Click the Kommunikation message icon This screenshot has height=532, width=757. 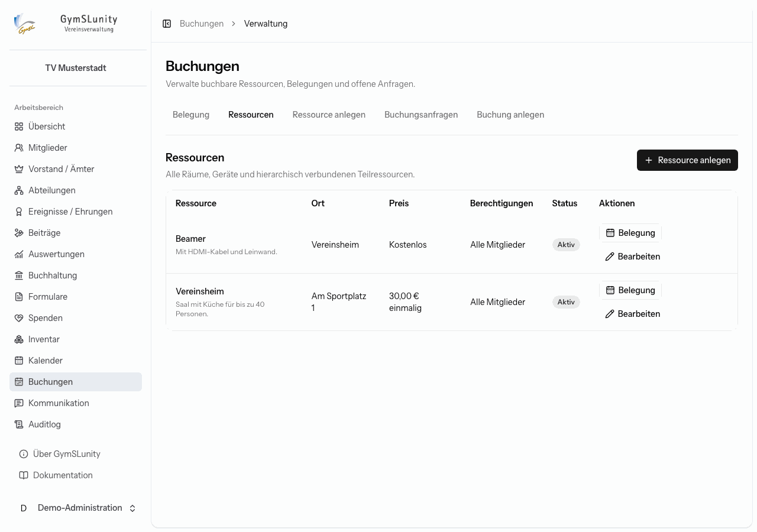(x=19, y=403)
